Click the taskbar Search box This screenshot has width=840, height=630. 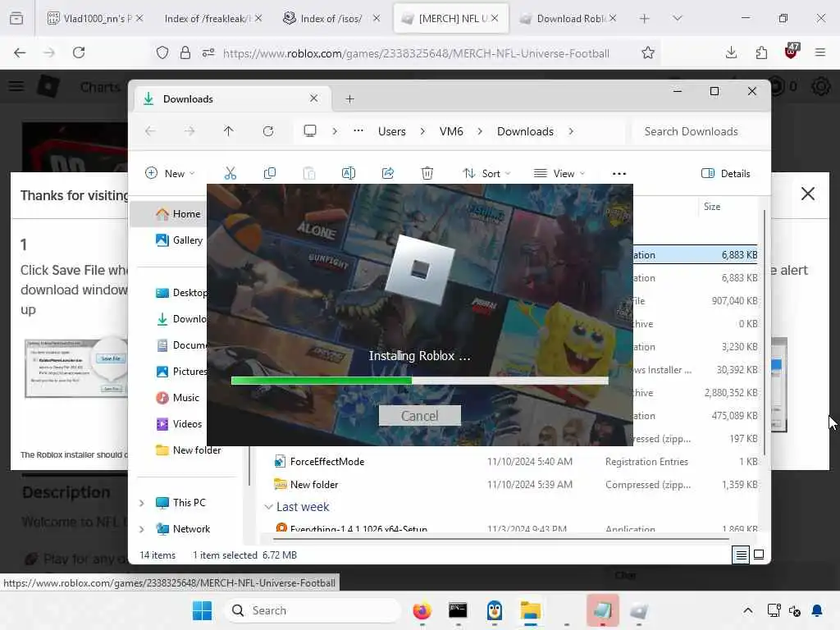(314, 610)
